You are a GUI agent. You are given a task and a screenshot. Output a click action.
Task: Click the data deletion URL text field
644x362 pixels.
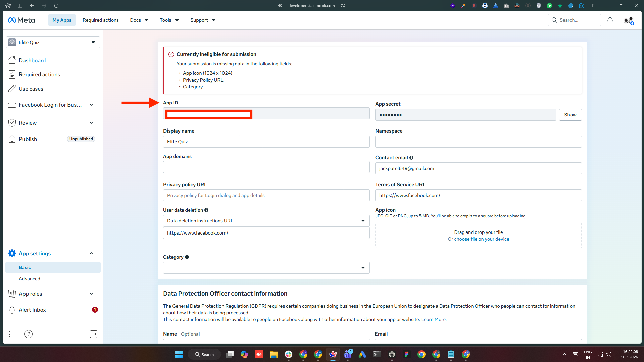266,233
